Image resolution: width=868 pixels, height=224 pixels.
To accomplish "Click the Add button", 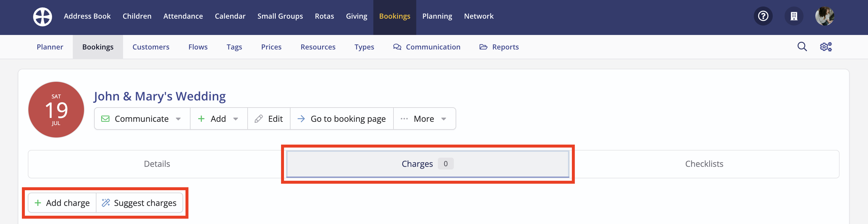I will tap(219, 119).
